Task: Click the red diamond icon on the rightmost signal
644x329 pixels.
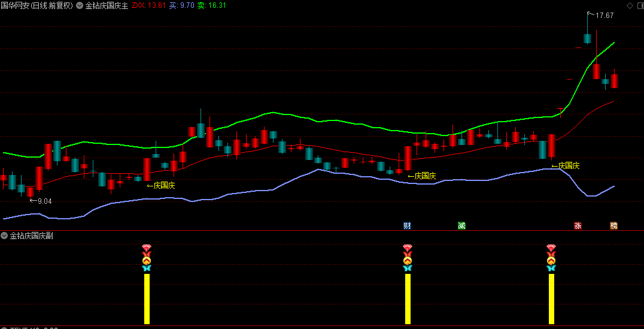Action: tap(551, 247)
